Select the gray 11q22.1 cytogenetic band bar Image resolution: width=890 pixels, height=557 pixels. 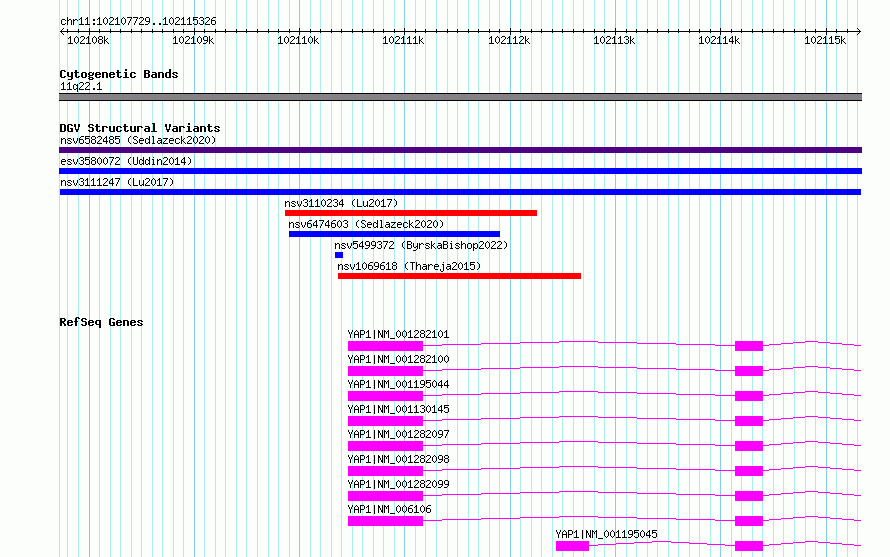(x=460, y=97)
